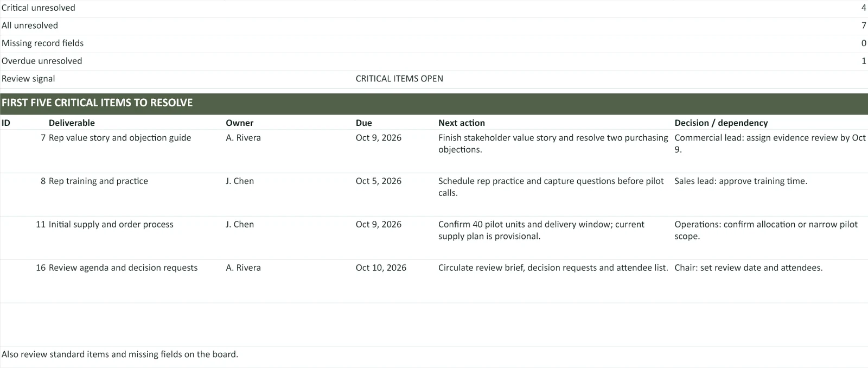Select the Oct 9, 2026 date for item 11
The height and width of the screenshot is (368, 868).
[x=379, y=225]
